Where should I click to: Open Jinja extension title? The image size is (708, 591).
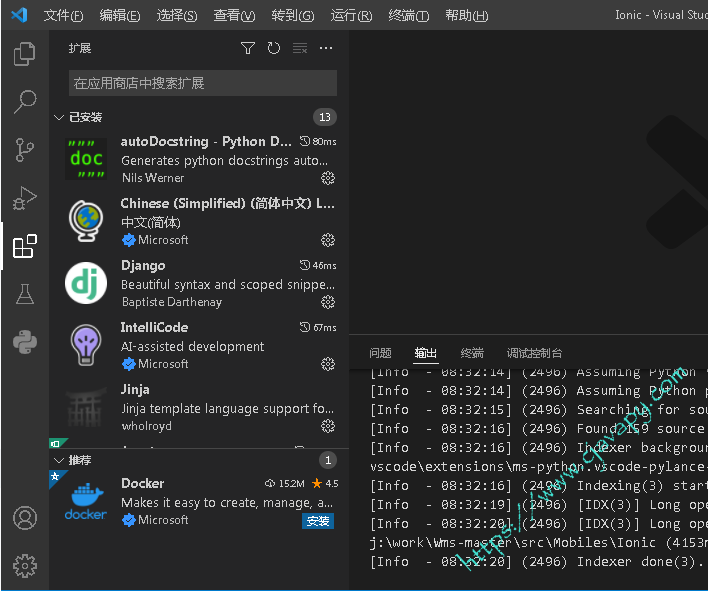135,389
